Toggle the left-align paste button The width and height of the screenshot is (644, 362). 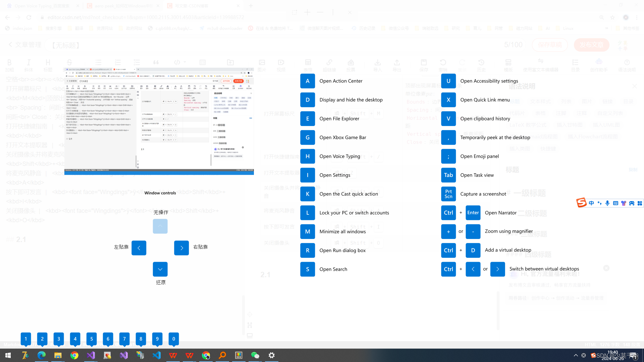(139, 247)
